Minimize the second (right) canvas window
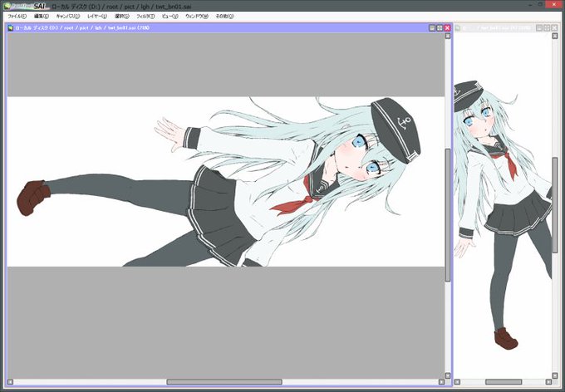565x392 pixels. [539, 27]
